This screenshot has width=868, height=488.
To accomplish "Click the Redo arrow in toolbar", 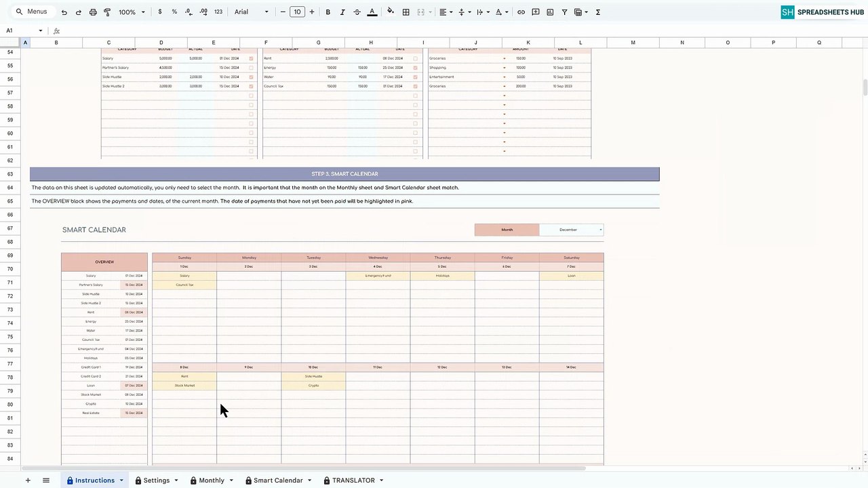I will click(78, 12).
